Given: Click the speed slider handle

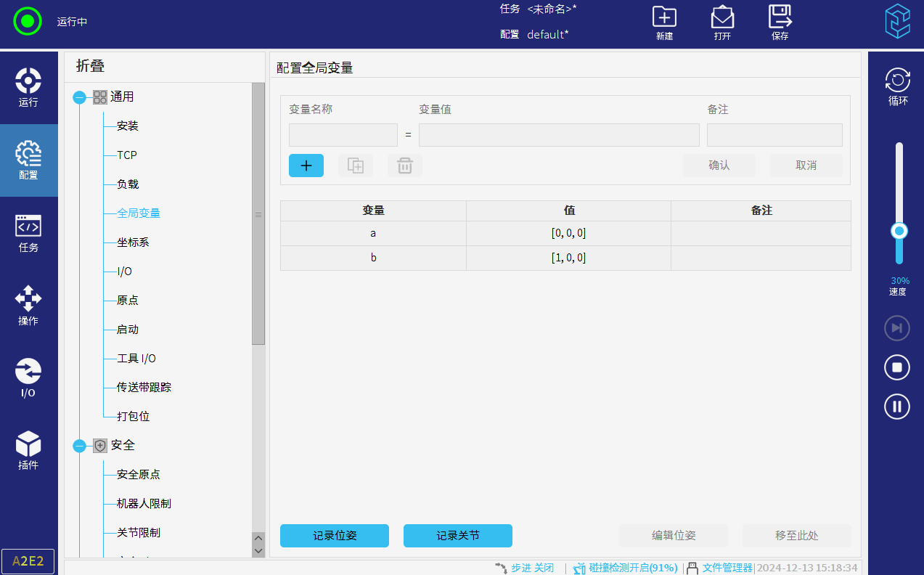Looking at the screenshot, I should [x=899, y=231].
